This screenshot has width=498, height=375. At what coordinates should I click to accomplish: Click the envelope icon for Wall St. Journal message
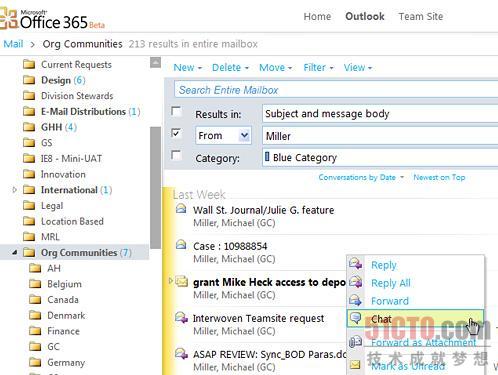coord(181,209)
